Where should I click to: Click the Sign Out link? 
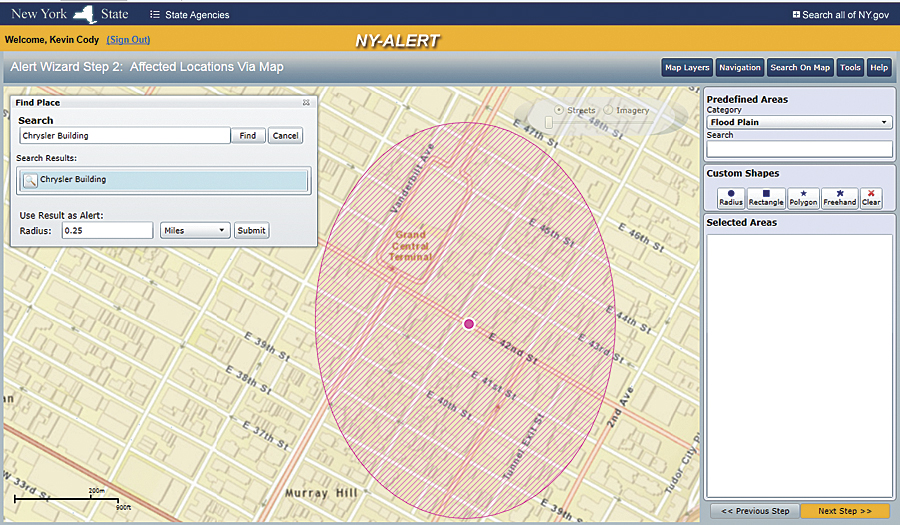pos(128,40)
